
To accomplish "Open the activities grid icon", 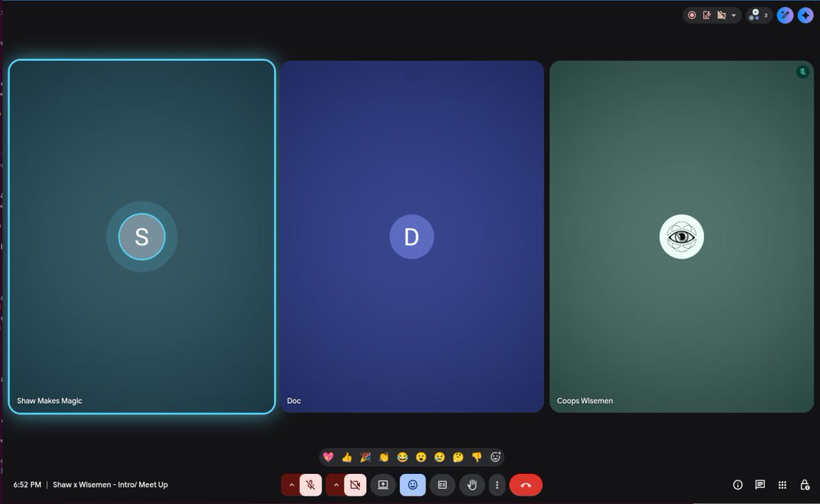I will click(782, 485).
